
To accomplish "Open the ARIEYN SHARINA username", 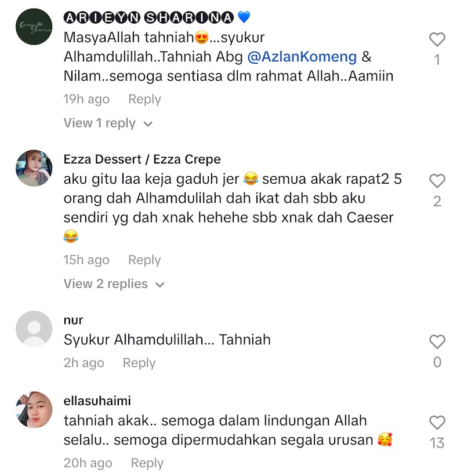I will pyautogui.click(x=149, y=17).
